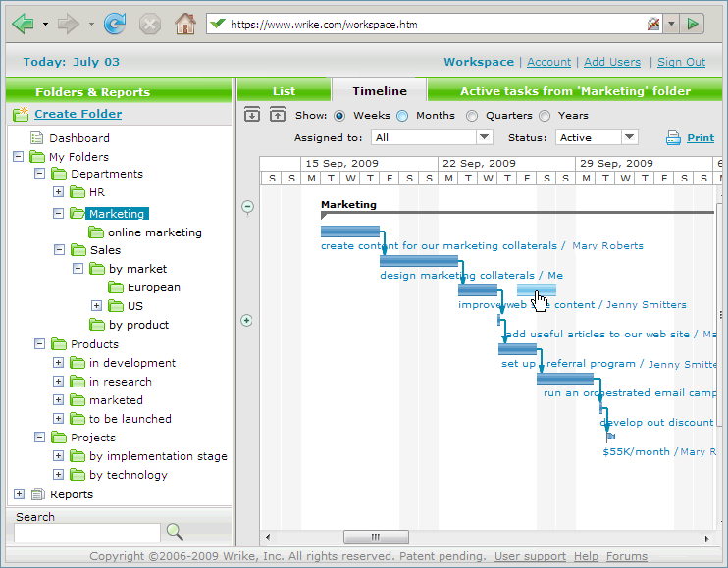This screenshot has width=728, height=568.
Task: Open the Create Folder link
Action: pyautogui.click(x=78, y=114)
